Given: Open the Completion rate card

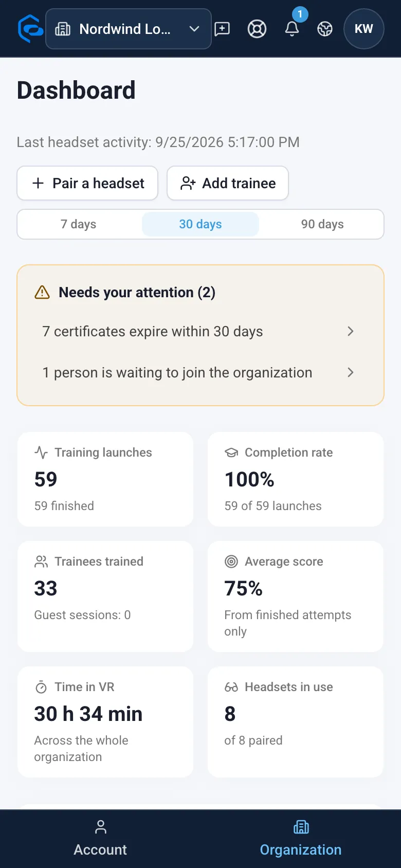Looking at the screenshot, I should tap(296, 479).
